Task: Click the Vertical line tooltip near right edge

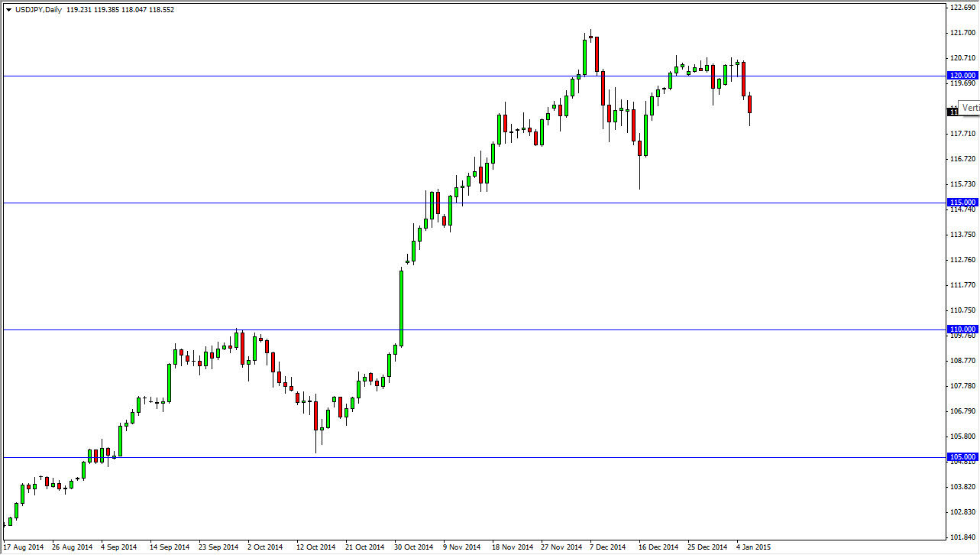Action: point(969,107)
